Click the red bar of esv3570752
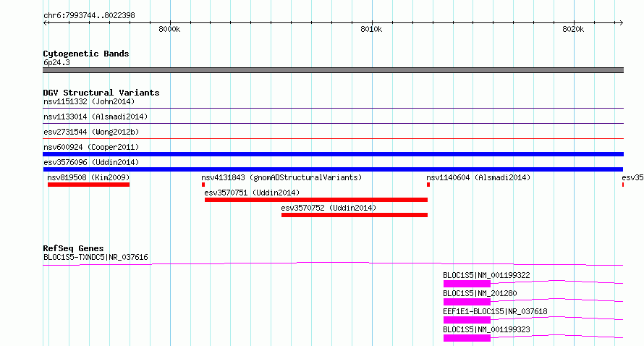This screenshot has width=644, height=346. coord(355,215)
